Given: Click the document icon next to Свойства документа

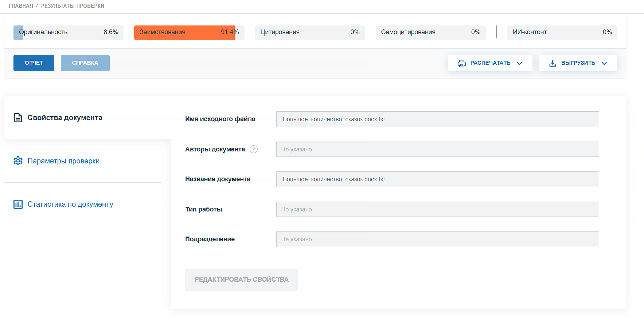Looking at the screenshot, I should pyautogui.click(x=18, y=118).
